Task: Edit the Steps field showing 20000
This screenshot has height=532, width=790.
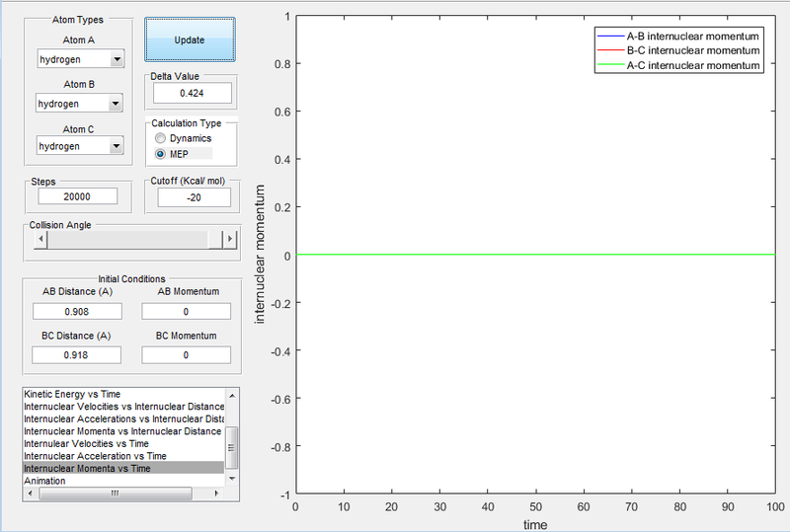Action: pyautogui.click(x=78, y=196)
